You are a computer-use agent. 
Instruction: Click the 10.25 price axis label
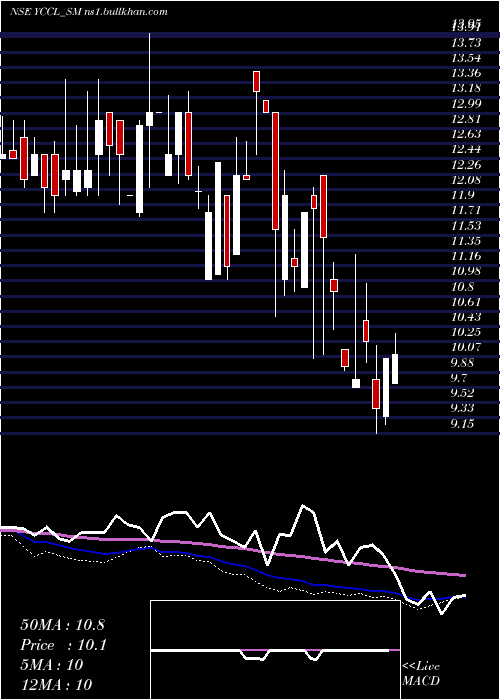tap(467, 332)
